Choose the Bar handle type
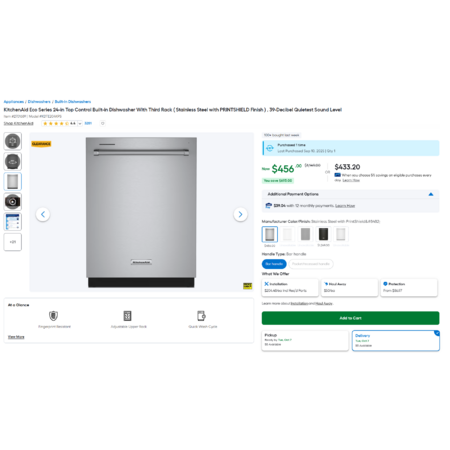 274,264
